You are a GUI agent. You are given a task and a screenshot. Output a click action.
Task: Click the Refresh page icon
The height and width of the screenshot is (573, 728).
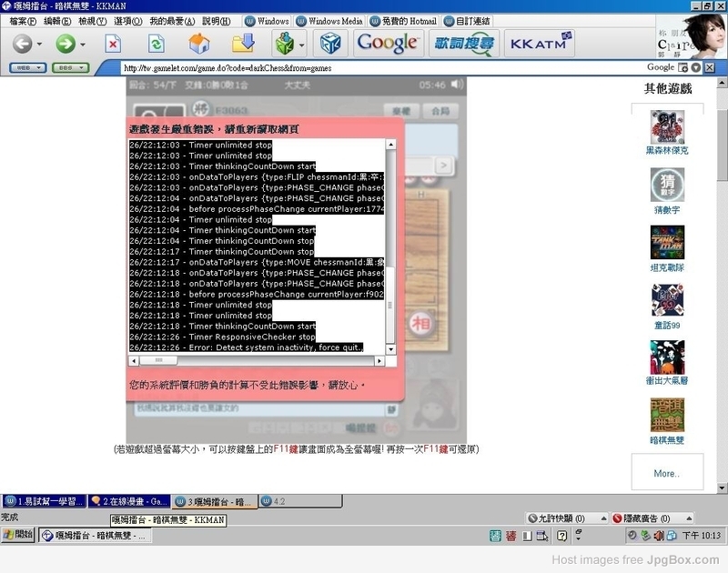click(156, 44)
